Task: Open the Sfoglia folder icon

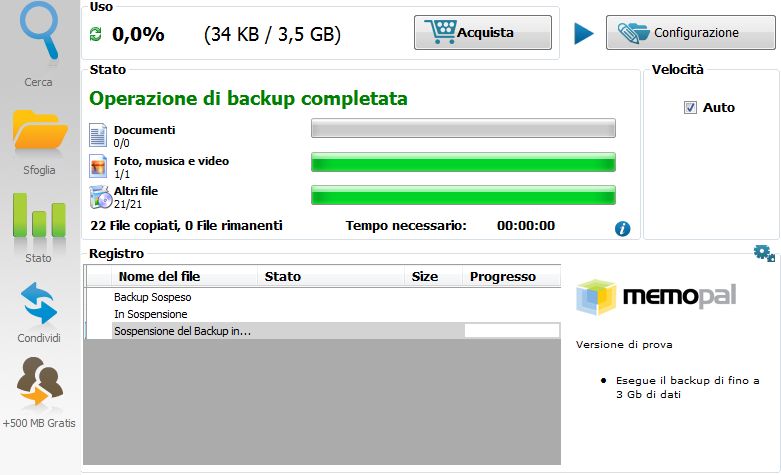Action: click(x=39, y=133)
